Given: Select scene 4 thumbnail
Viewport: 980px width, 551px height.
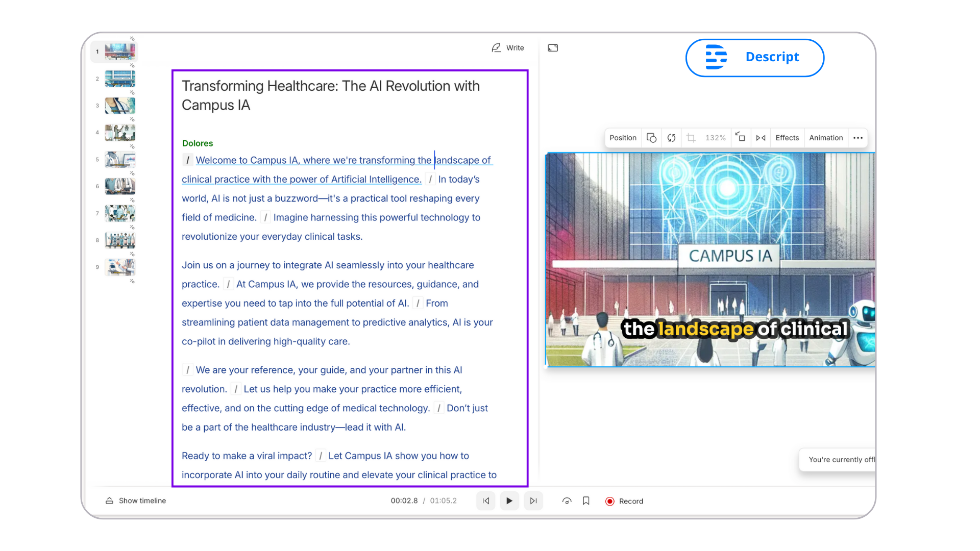Looking at the screenshot, I should click(x=120, y=133).
